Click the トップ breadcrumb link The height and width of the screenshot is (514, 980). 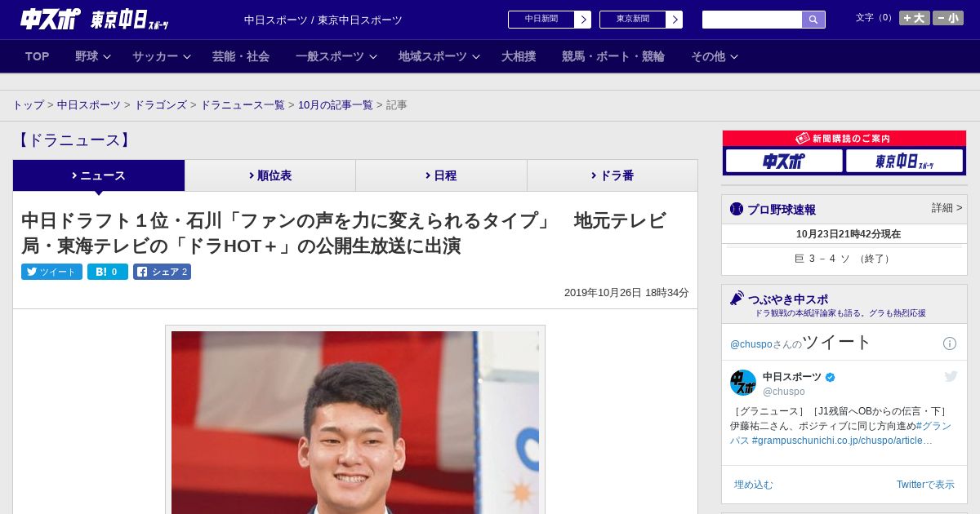pyautogui.click(x=28, y=105)
